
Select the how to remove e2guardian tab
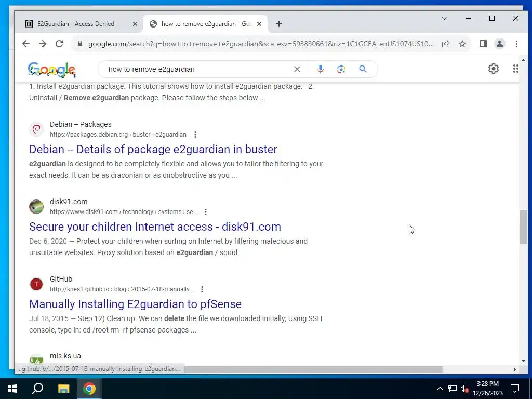point(205,24)
